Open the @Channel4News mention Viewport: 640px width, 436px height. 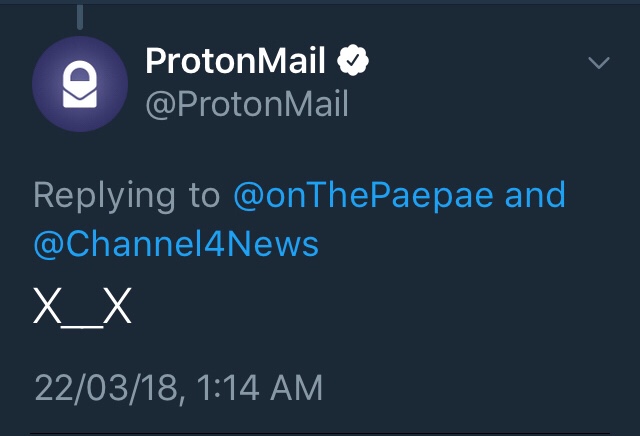tap(176, 245)
